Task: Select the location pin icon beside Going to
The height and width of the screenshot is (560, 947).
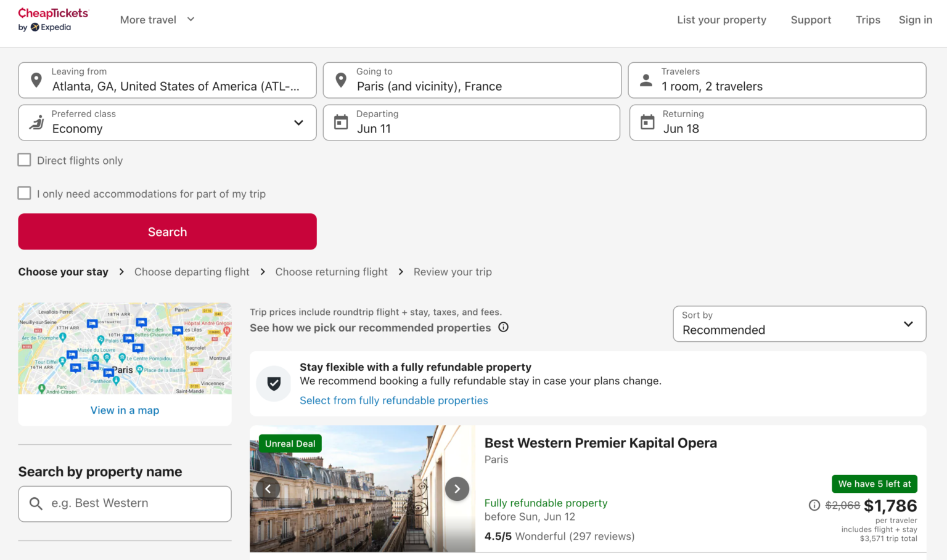Action: point(340,79)
